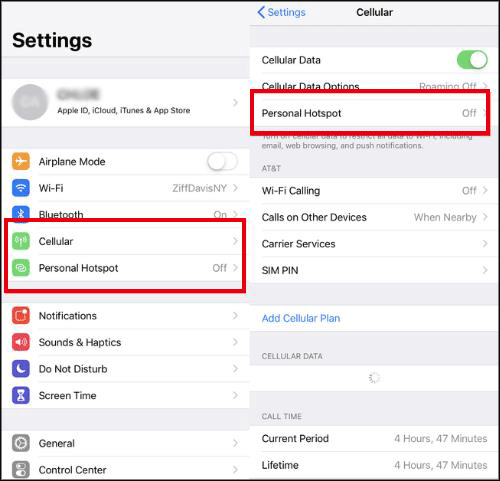Tap the green Cellular antenna icon

tap(21, 241)
